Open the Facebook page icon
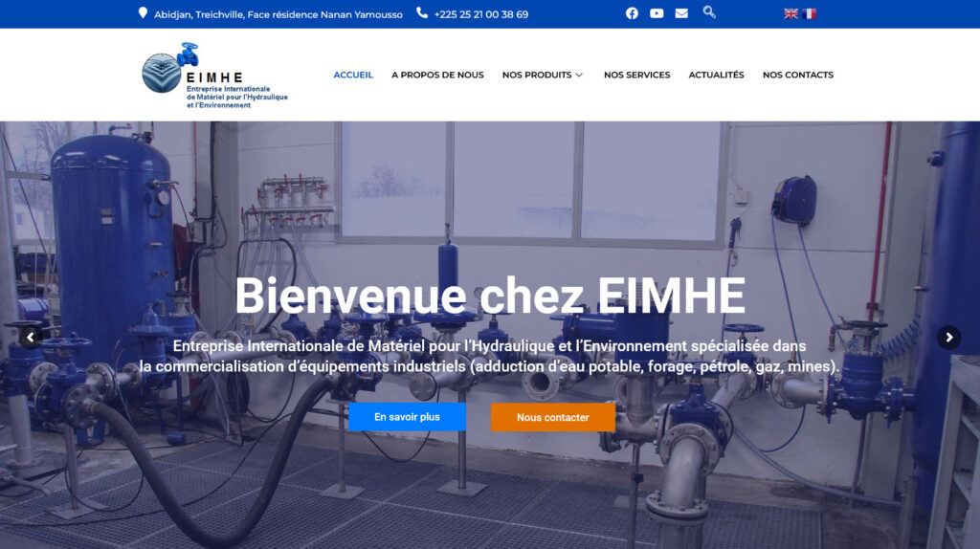 click(x=632, y=13)
